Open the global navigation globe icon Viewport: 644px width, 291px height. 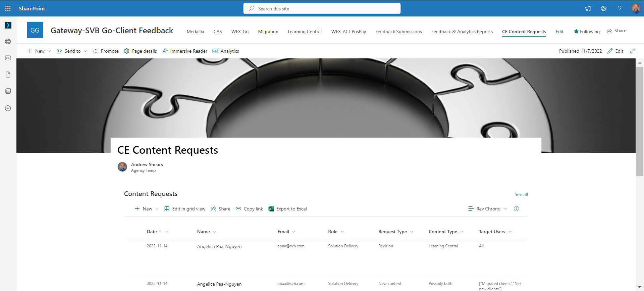tap(8, 42)
